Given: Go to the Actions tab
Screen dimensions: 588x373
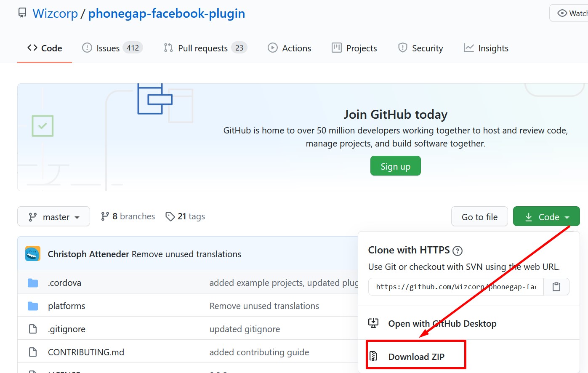Looking at the screenshot, I should [290, 48].
